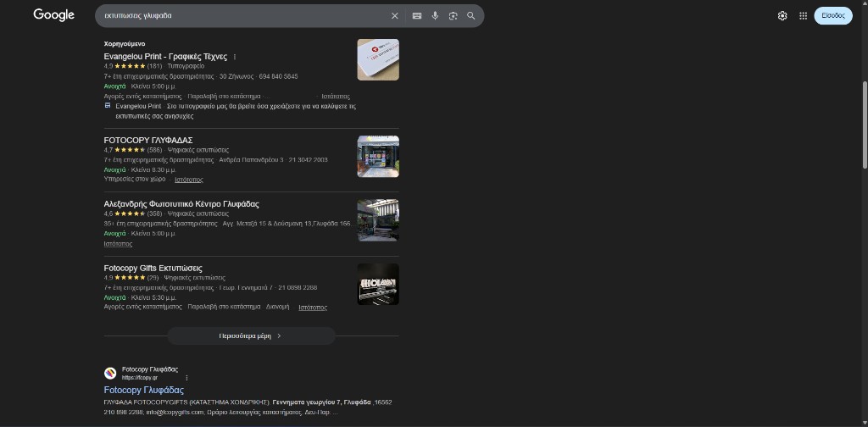Open FOTOCOPY ΓΛΥΦΑΔΑΣ listing
The height and width of the screenshot is (427, 868).
pyautogui.click(x=148, y=141)
